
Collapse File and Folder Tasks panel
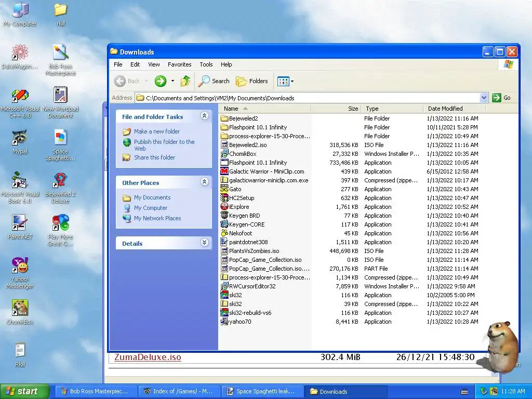tap(204, 116)
